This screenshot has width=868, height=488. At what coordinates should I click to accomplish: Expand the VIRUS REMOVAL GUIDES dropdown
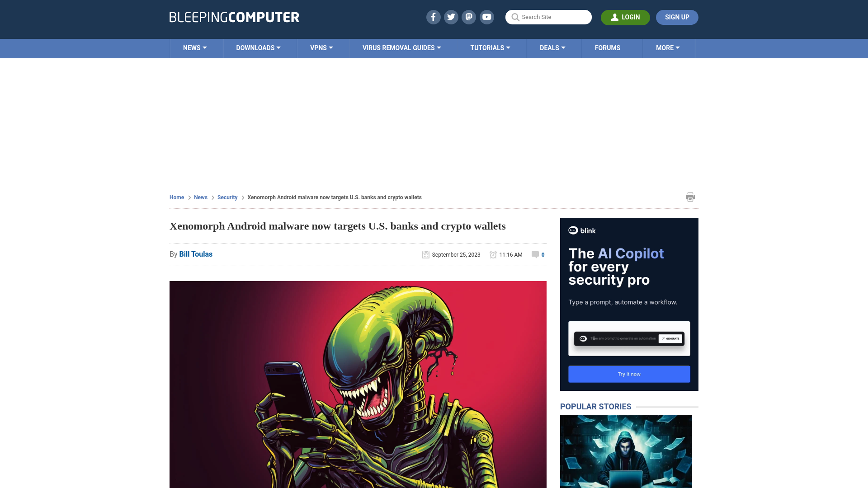402,47
